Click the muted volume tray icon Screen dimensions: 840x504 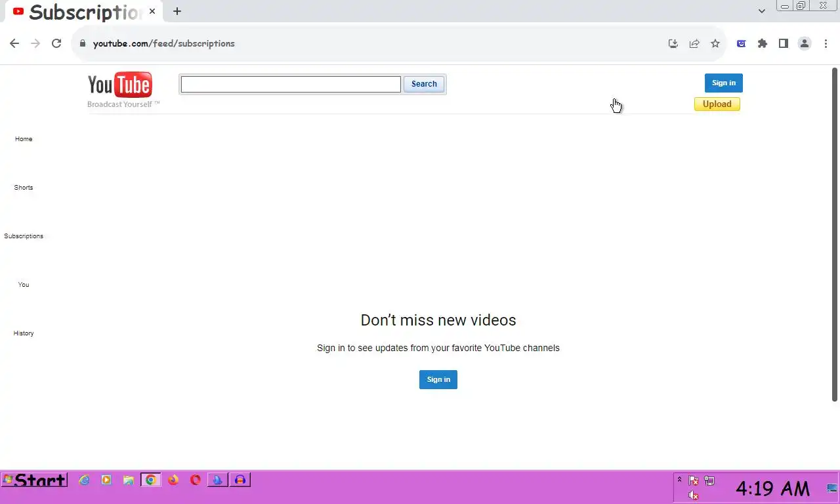693,495
